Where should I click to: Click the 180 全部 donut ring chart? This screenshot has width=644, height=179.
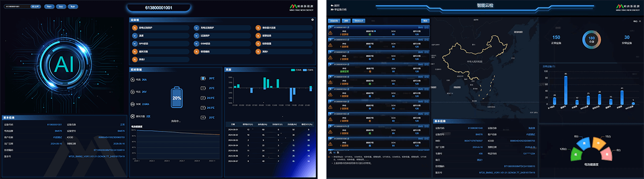[x=591, y=40]
